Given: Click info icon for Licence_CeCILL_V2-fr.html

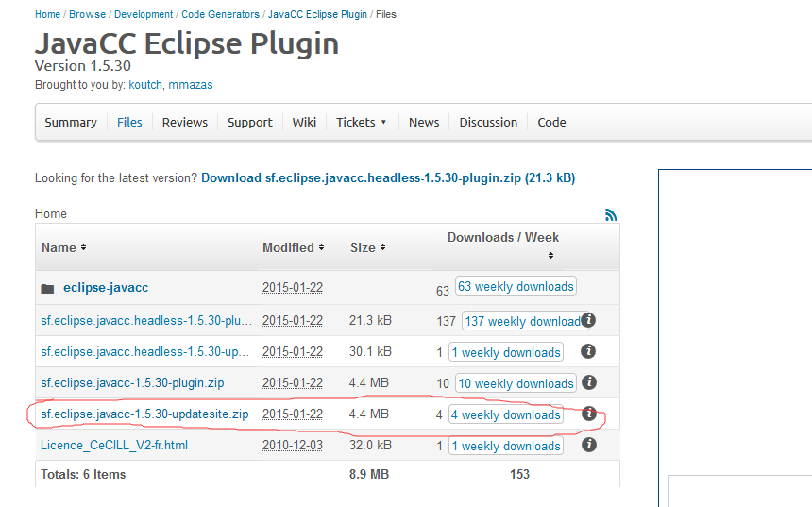Looking at the screenshot, I should [589, 445].
